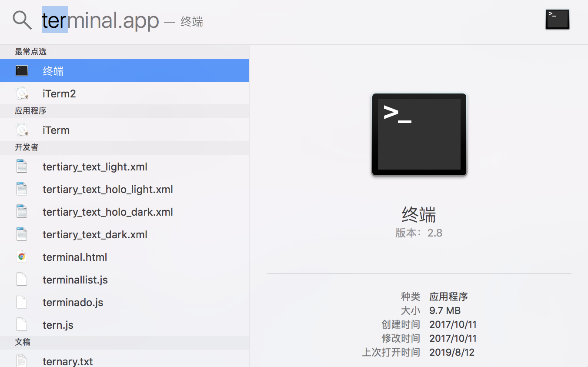The height and width of the screenshot is (367, 588).
Task: Click the iTerm app icon
Action: [x=22, y=130]
